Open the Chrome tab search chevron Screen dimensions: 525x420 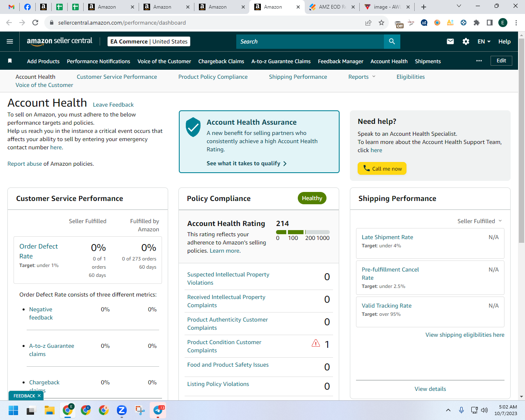pyautogui.click(x=459, y=6)
